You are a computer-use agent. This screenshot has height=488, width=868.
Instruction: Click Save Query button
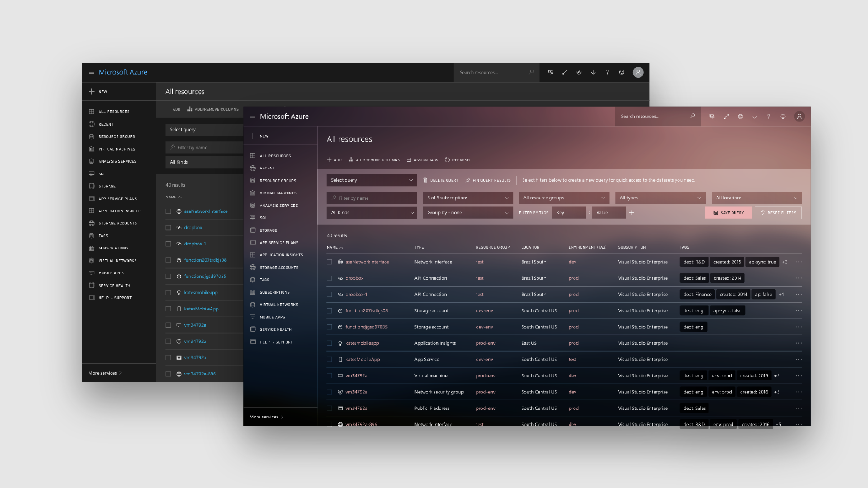pos(728,213)
